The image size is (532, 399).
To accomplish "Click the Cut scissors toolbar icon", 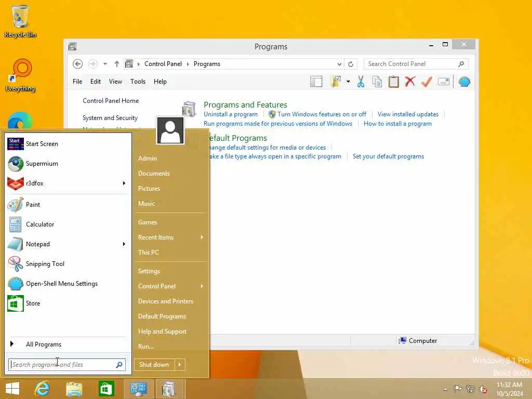I will click(x=361, y=82).
